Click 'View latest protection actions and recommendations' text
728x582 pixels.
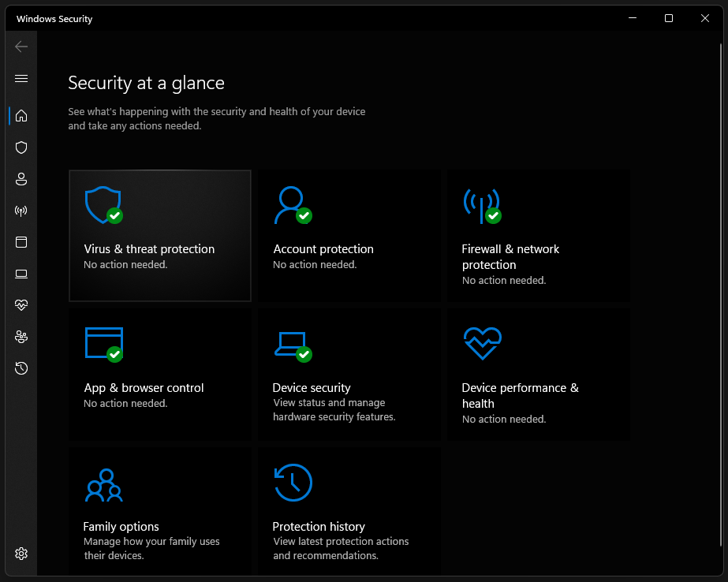tap(341, 549)
